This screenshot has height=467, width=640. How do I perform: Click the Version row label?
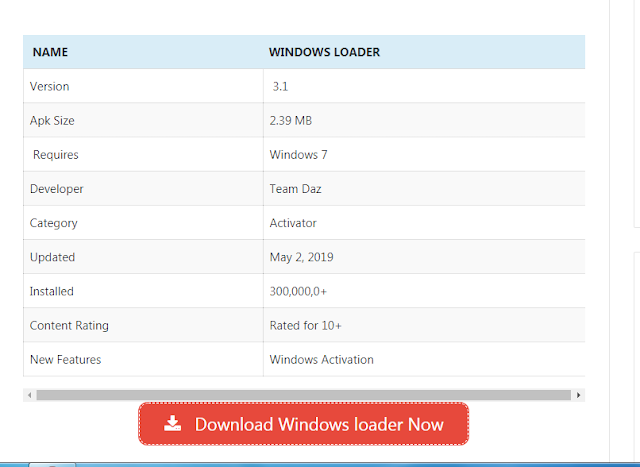click(49, 87)
